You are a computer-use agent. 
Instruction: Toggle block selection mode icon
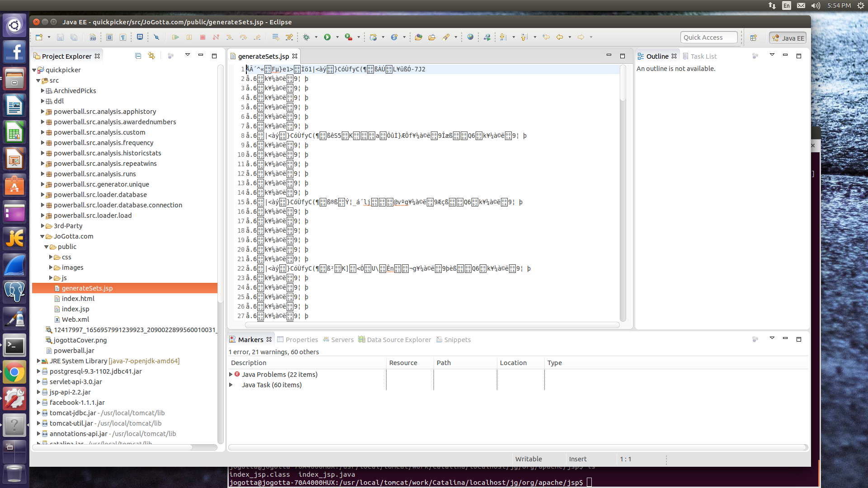click(109, 37)
